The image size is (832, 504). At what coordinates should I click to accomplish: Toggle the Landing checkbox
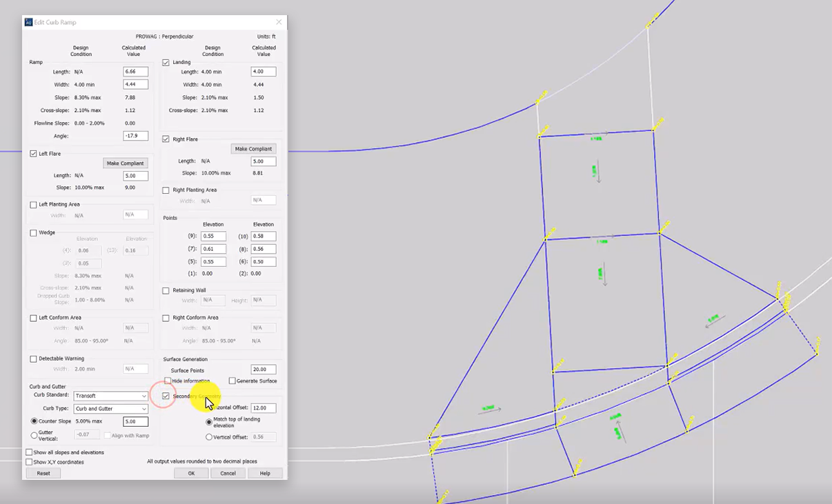[x=166, y=63]
